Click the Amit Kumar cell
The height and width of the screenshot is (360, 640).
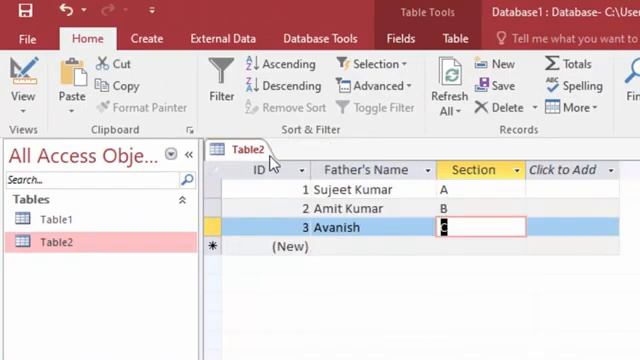tap(373, 209)
